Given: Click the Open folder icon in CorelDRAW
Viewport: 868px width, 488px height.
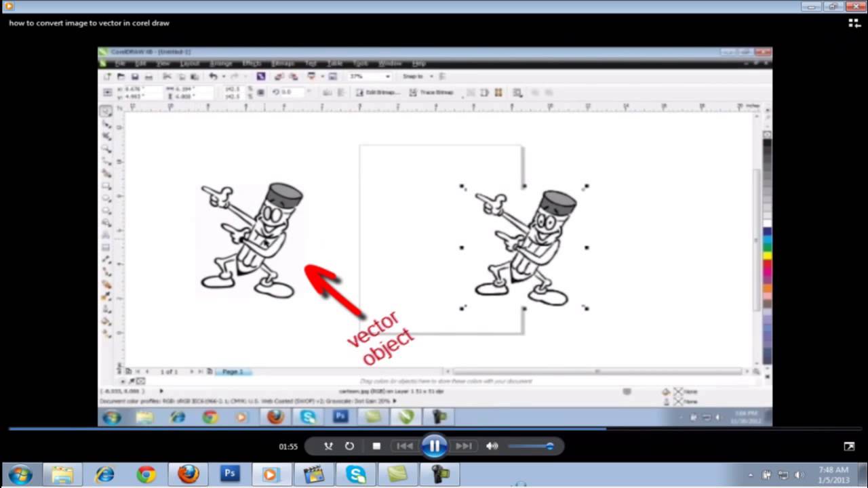Looking at the screenshot, I should click(x=121, y=77).
